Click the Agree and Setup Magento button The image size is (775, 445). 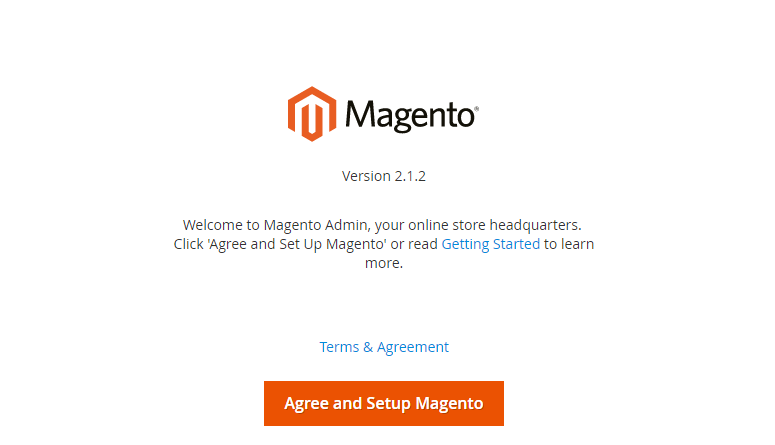coord(384,403)
